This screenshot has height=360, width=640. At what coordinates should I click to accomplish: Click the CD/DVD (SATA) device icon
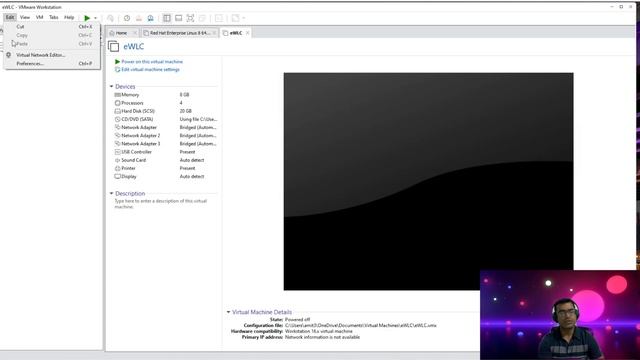tap(118, 119)
